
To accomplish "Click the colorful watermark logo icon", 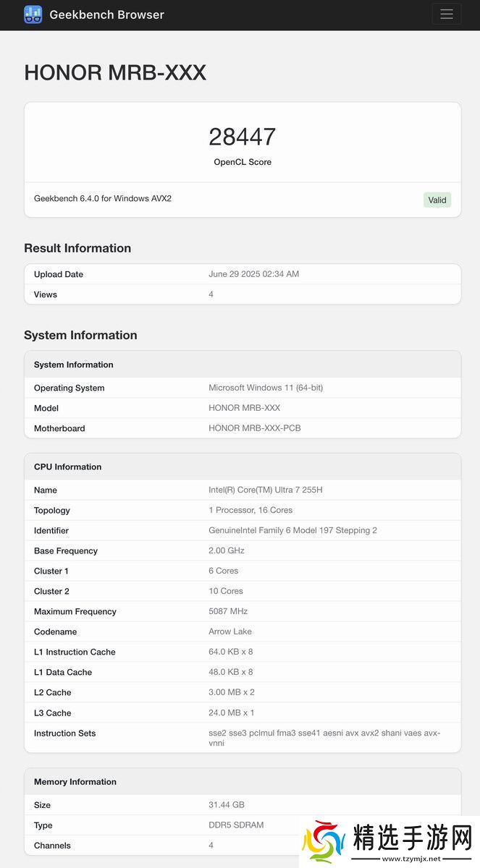I will pos(323,843).
